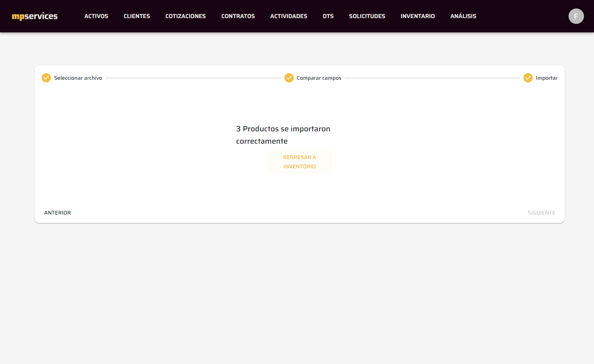Click the '3 Productos se importaron correctamente' message
This screenshot has height=364, width=594.
[283, 135]
